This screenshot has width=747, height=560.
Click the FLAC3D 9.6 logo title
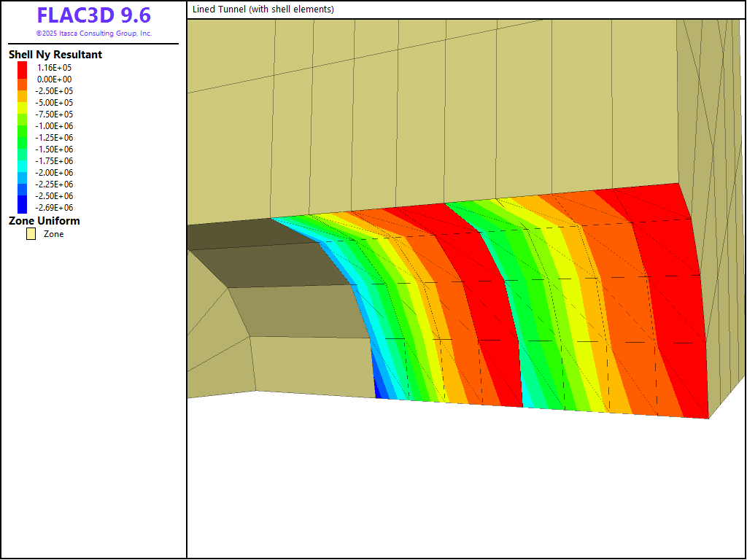[x=93, y=15]
